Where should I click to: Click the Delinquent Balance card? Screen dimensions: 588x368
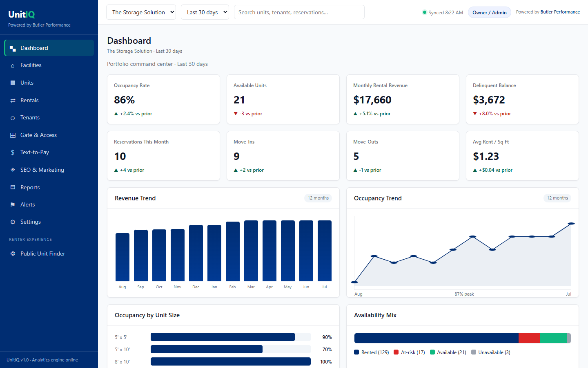522,99
